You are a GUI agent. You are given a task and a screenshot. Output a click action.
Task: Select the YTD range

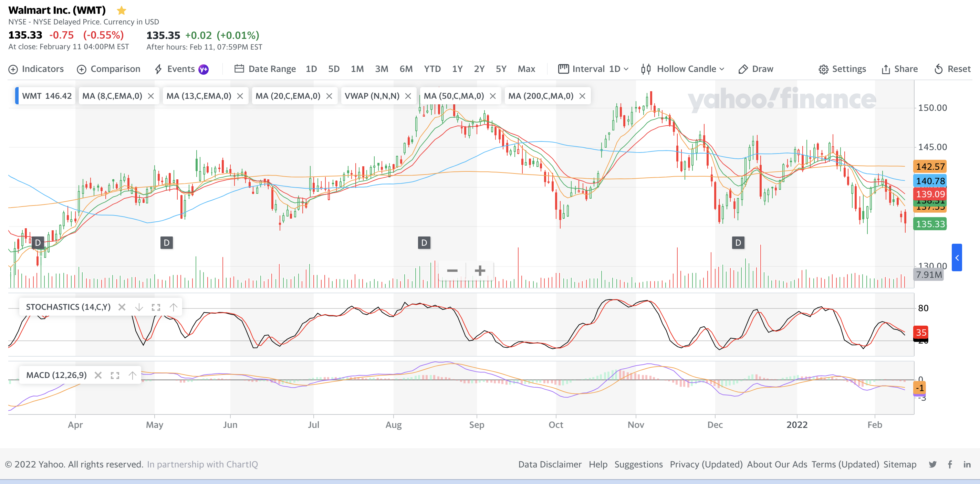[432, 69]
